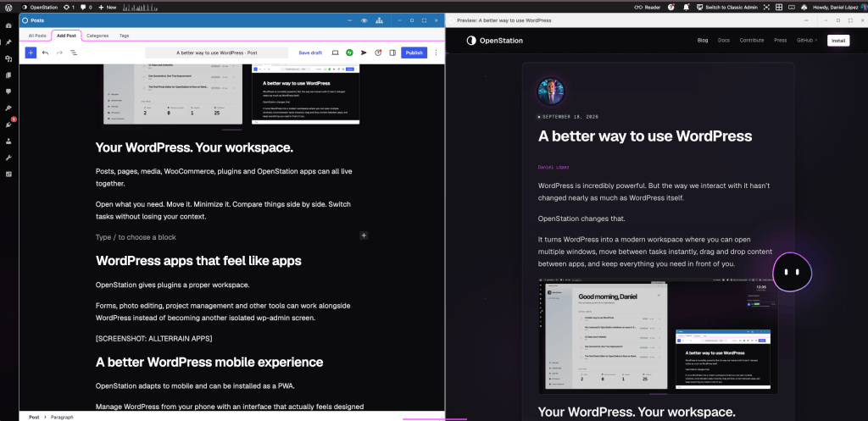The width and height of the screenshot is (868, 421).
Task: Undo the last editor change
Action: 46,53
